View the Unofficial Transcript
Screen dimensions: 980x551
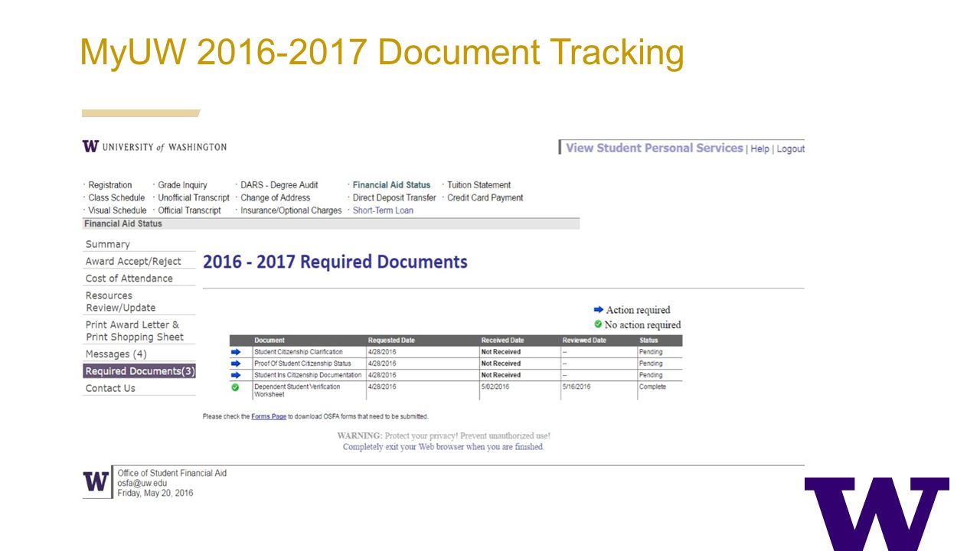pyautogui.click(x=194, y=197)
